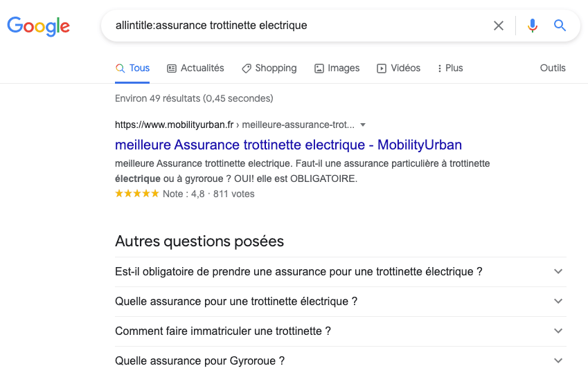Open the Plus more options menu
This screenshot has height=375, width=588.
click(x=450, y=68)
